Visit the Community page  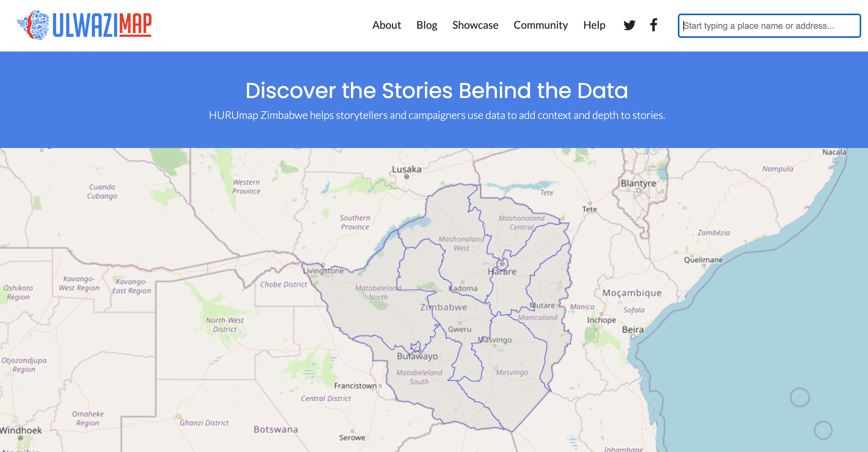point(541,25)
